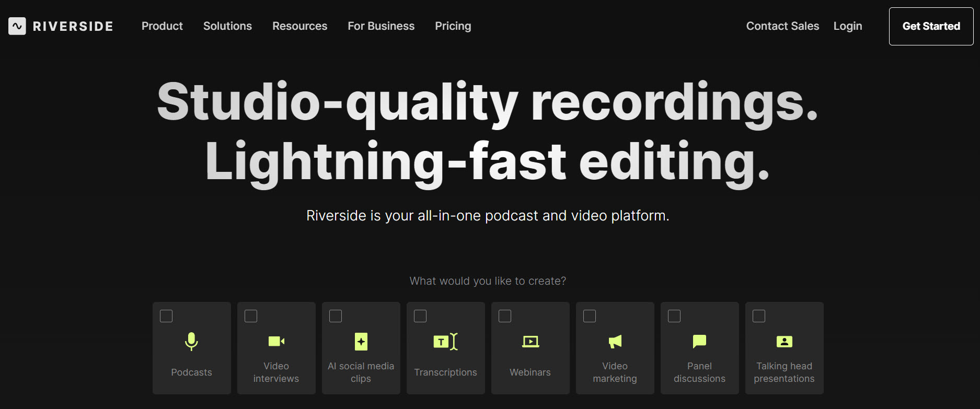980x409 pixels.
Task: Open the For Business menu
Action: [381, 26]
